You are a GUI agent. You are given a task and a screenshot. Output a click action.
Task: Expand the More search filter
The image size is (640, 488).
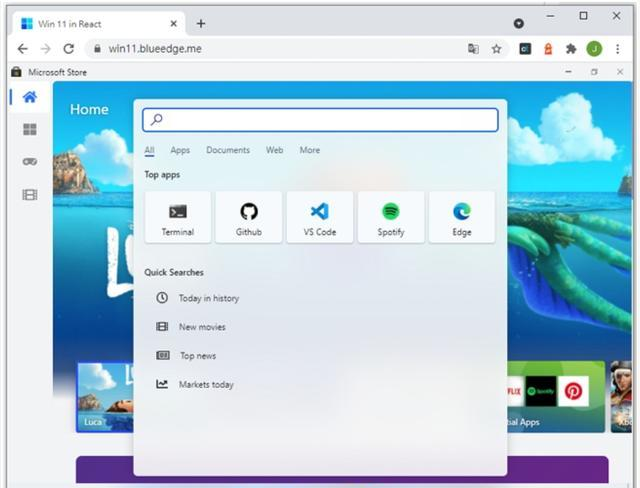(310, 150)
